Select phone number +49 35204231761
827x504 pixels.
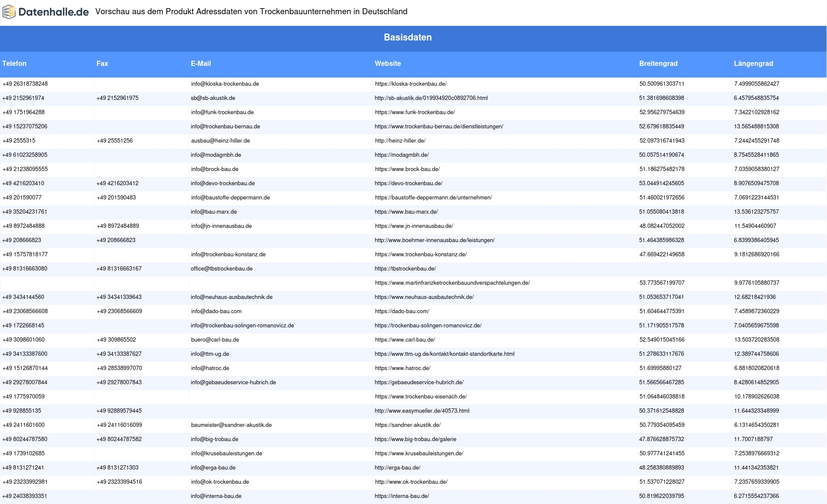25,212
